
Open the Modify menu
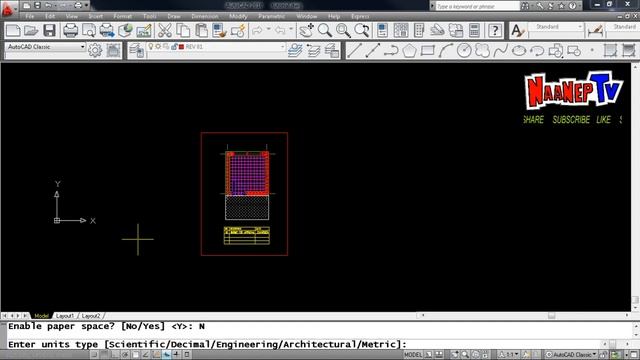point(238,16)
